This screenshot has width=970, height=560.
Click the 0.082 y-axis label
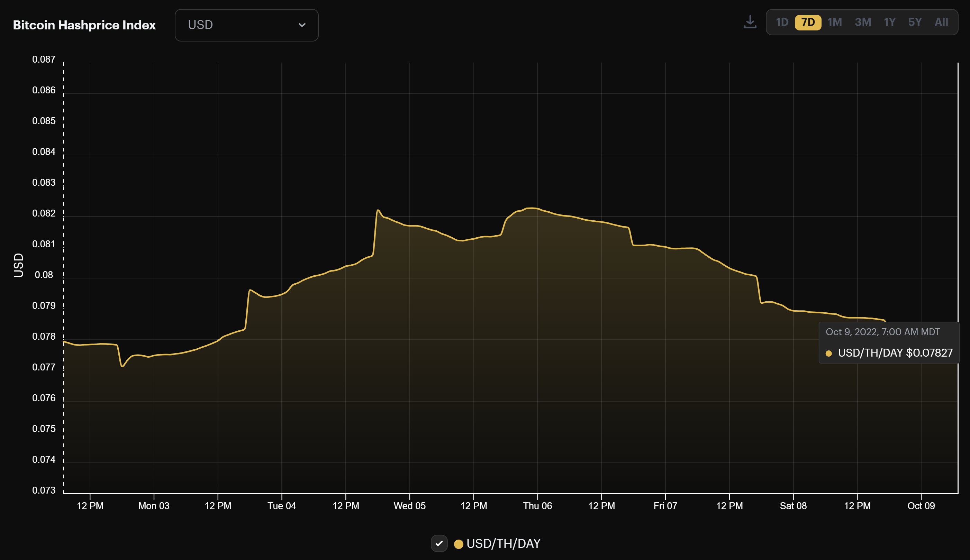click(44, 213)
